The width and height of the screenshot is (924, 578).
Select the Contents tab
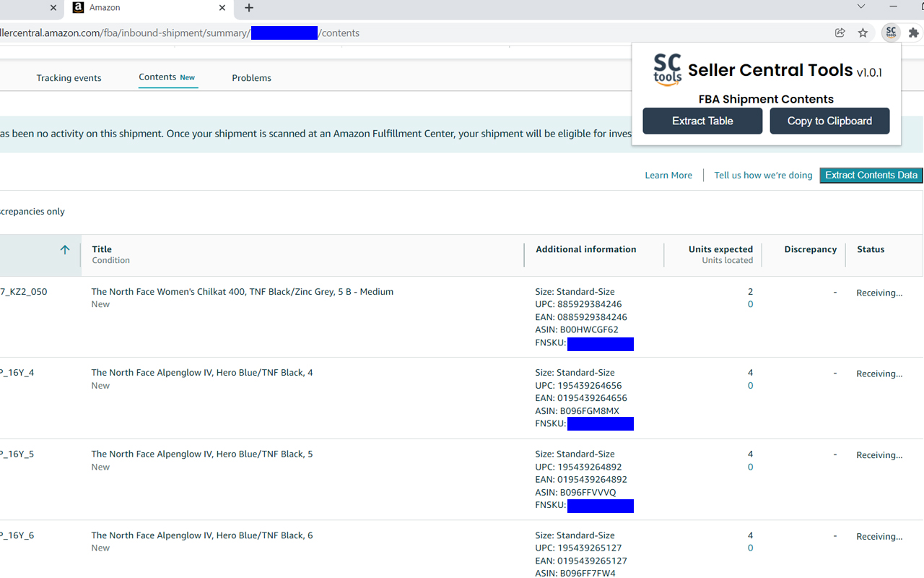(x=167, y=77)
